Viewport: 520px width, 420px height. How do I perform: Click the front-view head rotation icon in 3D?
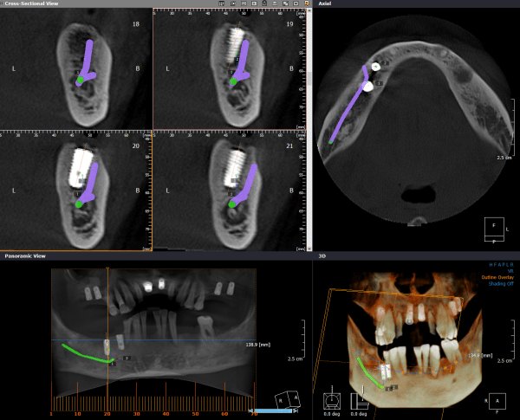click(332, 401)
